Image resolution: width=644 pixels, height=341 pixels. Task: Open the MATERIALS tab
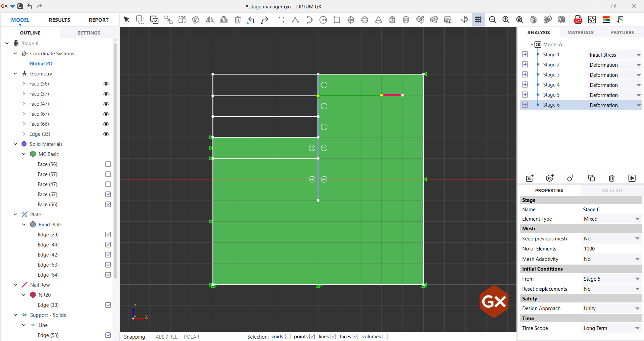coord(580,33)
